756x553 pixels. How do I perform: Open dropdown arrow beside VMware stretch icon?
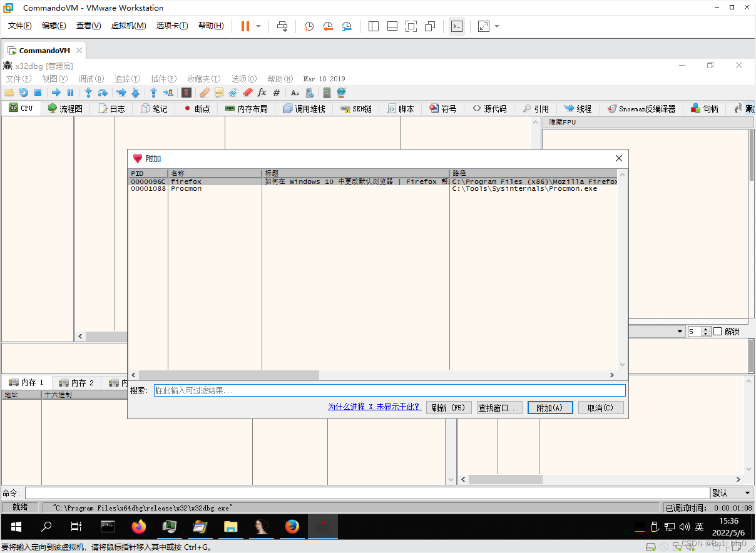coord(497,26)
